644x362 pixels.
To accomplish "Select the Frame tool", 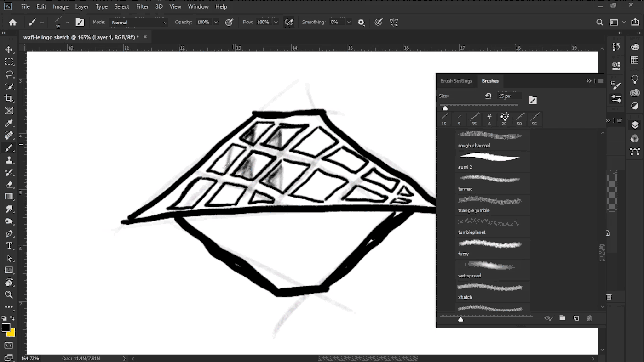I will tap(9, 111).
